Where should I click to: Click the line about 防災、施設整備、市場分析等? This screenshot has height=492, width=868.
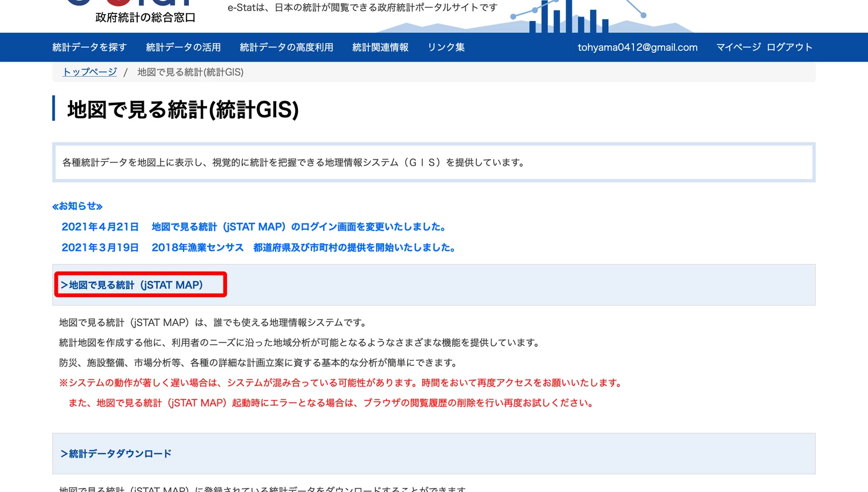pyautogui.click(x=258, y=363)
